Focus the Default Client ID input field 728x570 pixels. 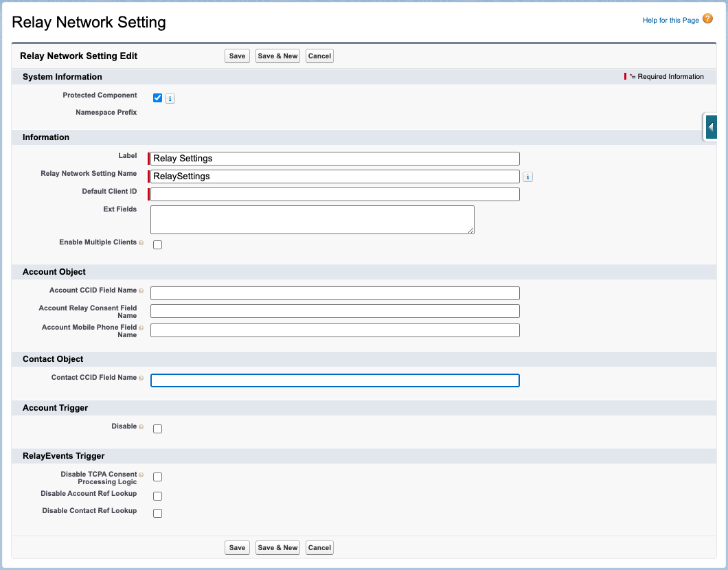tap(335, 194)
